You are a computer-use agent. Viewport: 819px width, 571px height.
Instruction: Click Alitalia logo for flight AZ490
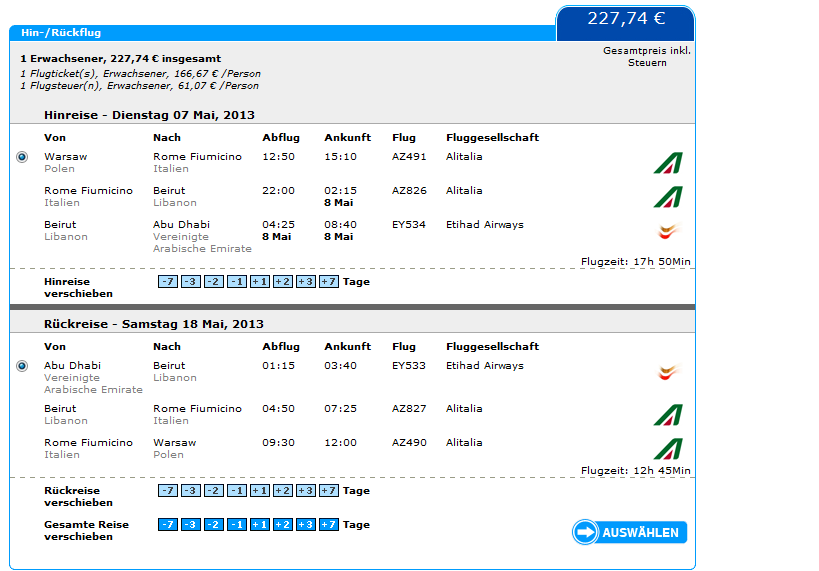668,449
